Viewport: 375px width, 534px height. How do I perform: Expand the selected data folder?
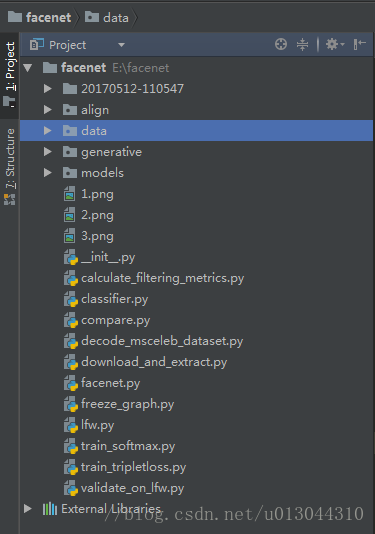point(48,131)
